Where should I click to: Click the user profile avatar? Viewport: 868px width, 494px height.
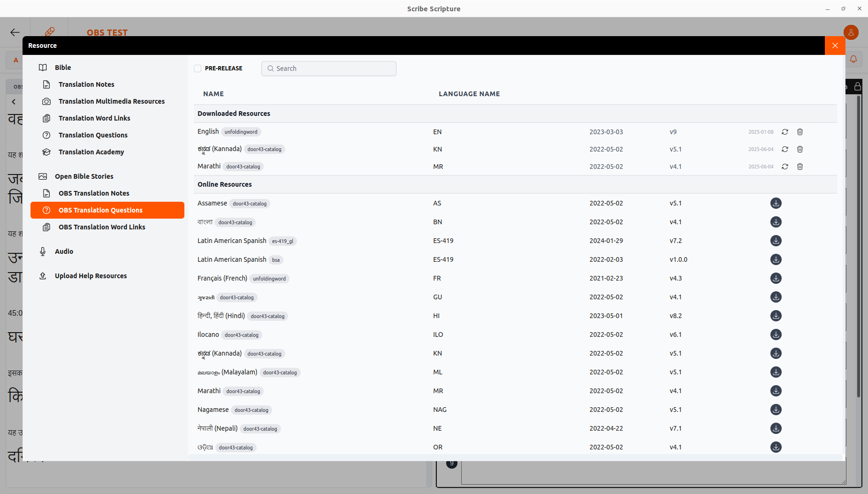(851, 32)
